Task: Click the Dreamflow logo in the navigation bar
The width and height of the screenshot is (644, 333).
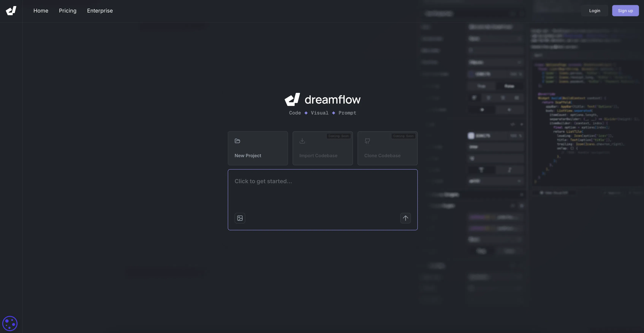Action: (x=11, y=10)
